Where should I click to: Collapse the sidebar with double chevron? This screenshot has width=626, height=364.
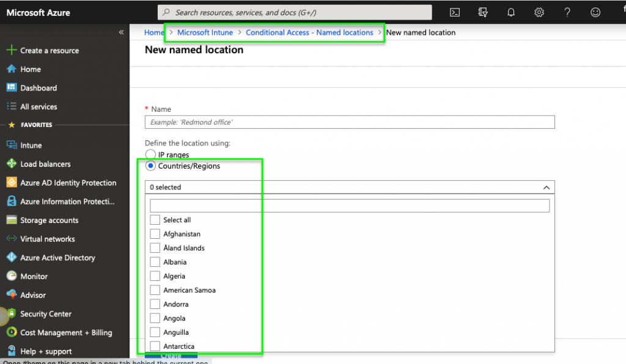click(x=121, y=32)
